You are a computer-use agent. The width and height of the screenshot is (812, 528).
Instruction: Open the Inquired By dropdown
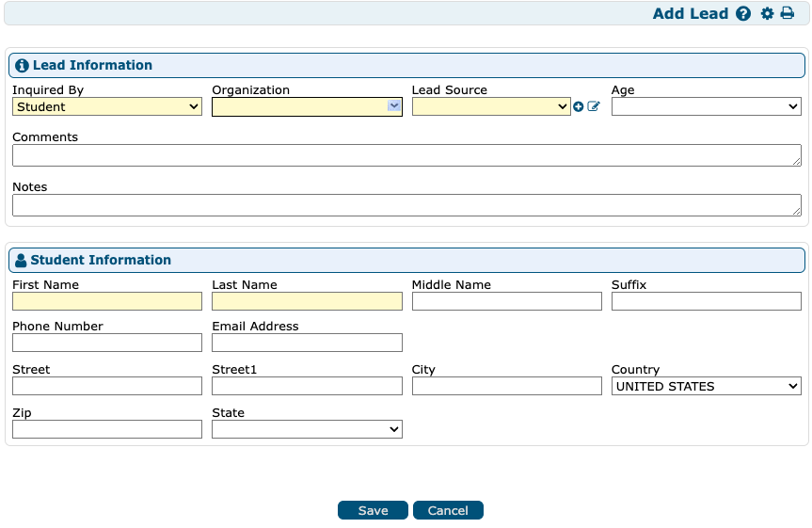[x=107, y=107]
